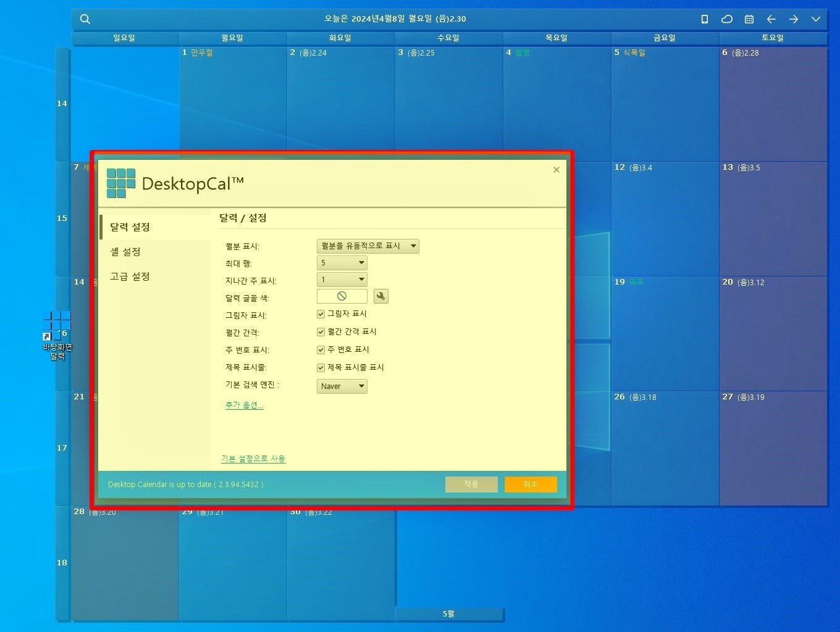
Task: Click the 기본 설정으로 사용 link
Action: tap(253, 459)
